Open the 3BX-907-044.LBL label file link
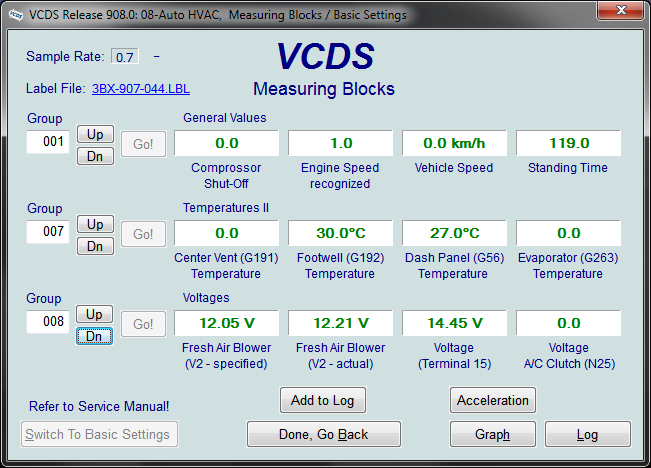Image resolution: width=651 pixels, height=468 pixels. coord(141,89)
